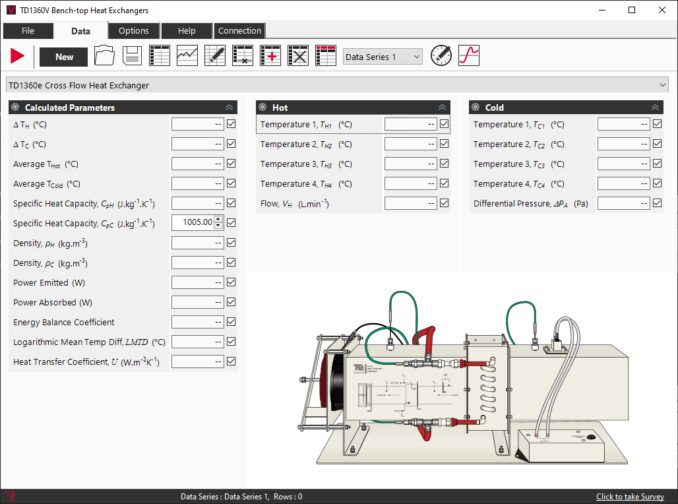This screenshot has height=504, width=678.
Task: Toggle the Hot Temperature 1 TH1 checkbox
Action: click(444, 124)
